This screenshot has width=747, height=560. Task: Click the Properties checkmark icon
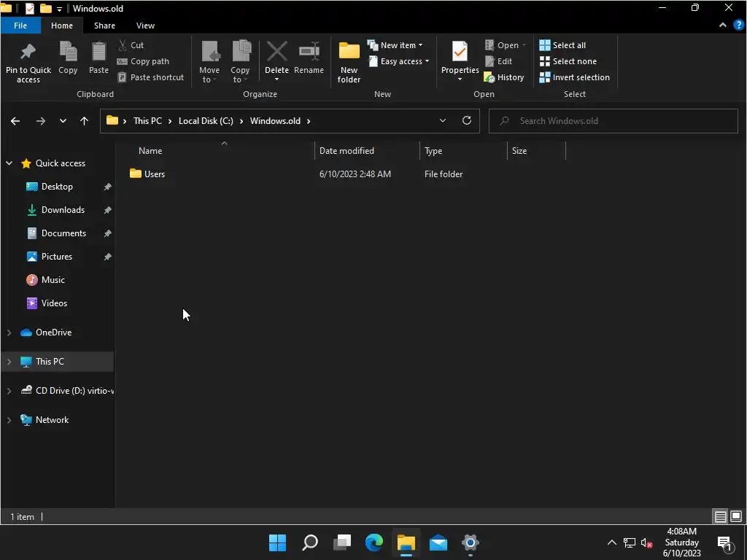pos(460,52)
